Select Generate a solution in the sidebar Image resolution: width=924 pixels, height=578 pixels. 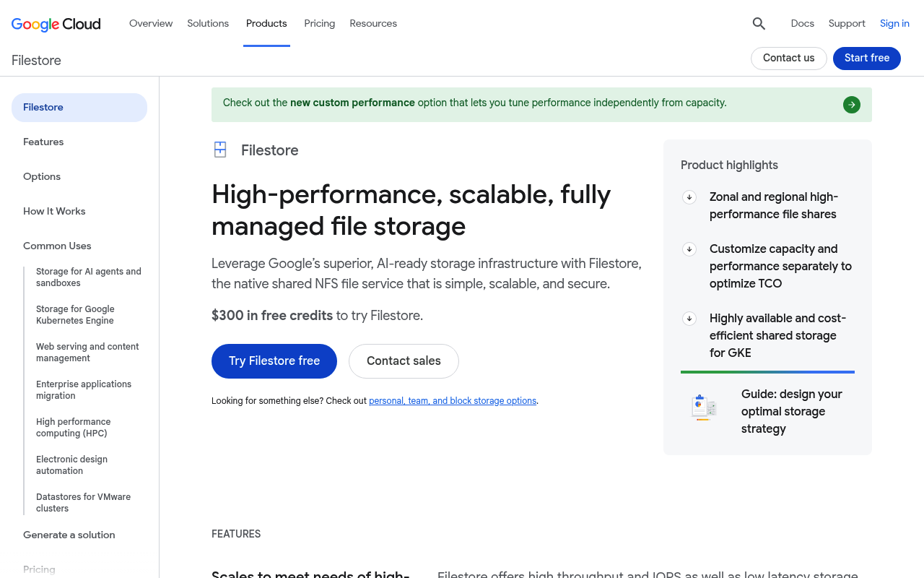coord(69,535)
